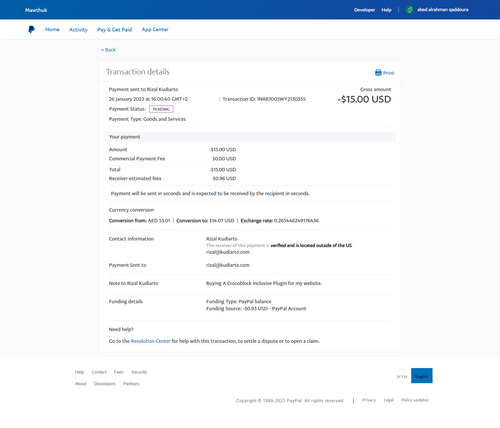Screen dimensions: 500x428
Task: Click the printer icon next to Print
Action: pyautogui.click(x=378, y=73)
